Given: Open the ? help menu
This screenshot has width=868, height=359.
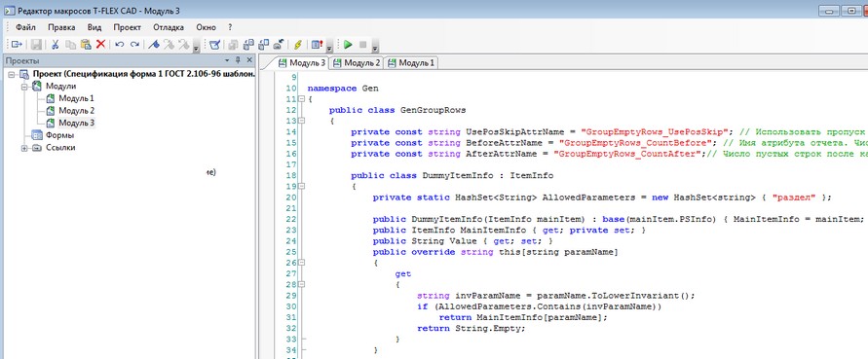Looking at the screenshot, I should coord(230,27).
